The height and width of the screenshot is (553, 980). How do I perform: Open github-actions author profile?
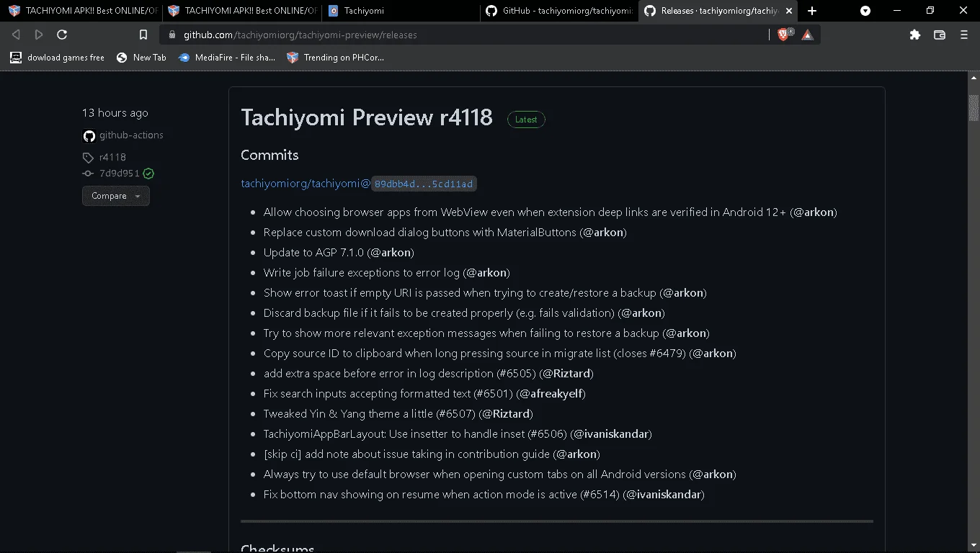(131, 135)
